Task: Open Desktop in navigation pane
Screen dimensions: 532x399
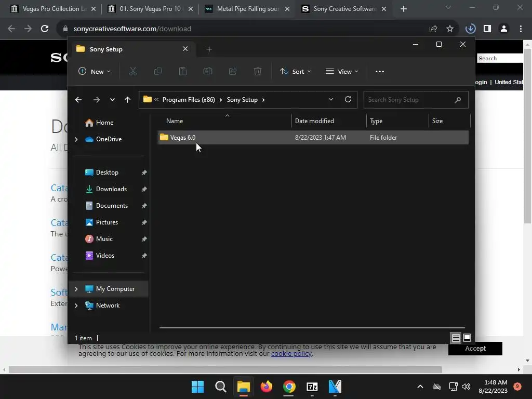Action: pyautogui.click(x=107, y=172)
